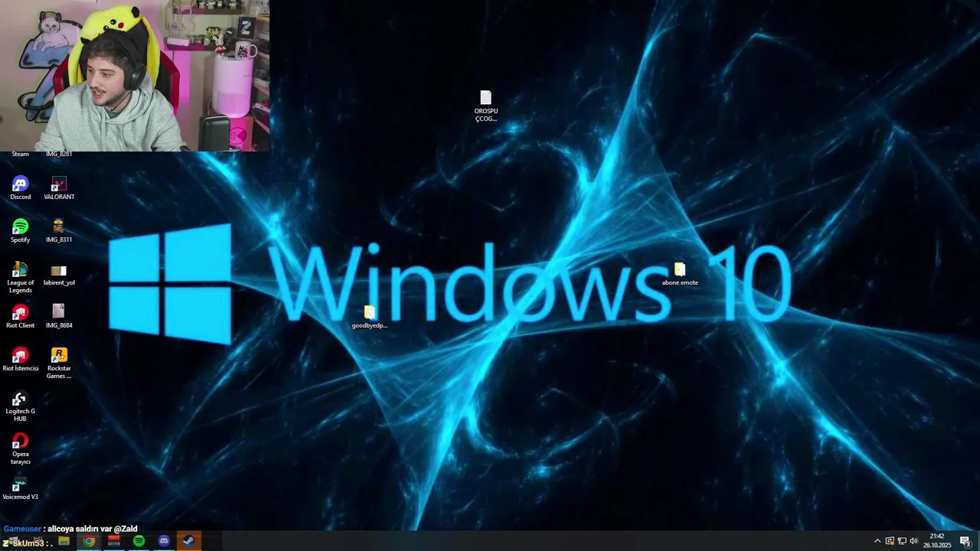This screenshot has width=980, height=551.
Task: Click the streamer webcam overlay
Action: coord(135,75)
